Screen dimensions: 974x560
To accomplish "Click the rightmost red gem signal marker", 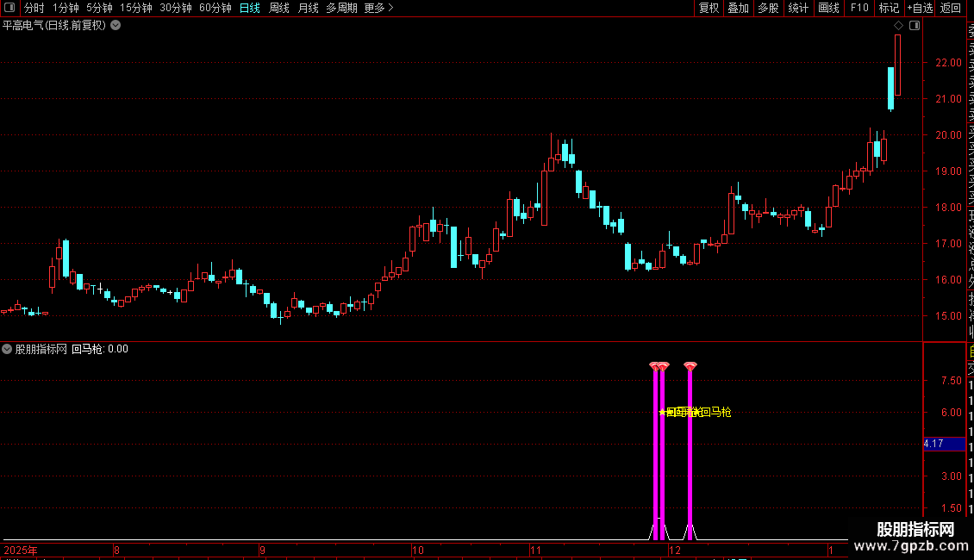I will [690, 366].
